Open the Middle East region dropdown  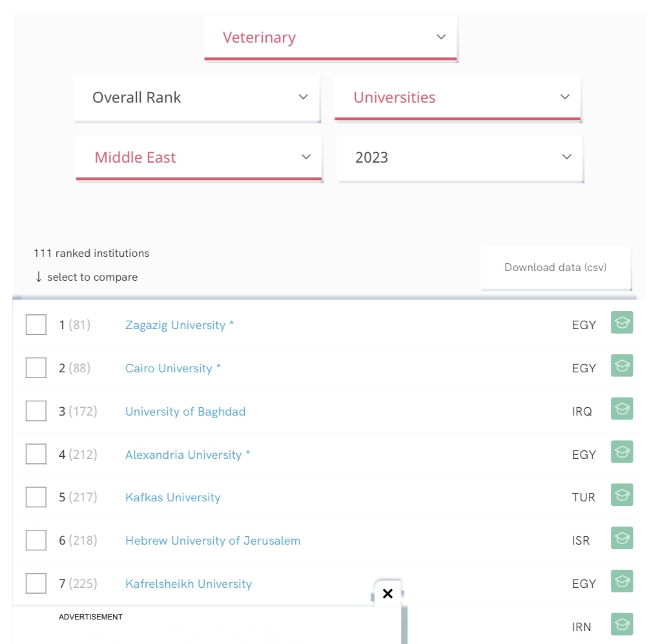tap(198, 157)
